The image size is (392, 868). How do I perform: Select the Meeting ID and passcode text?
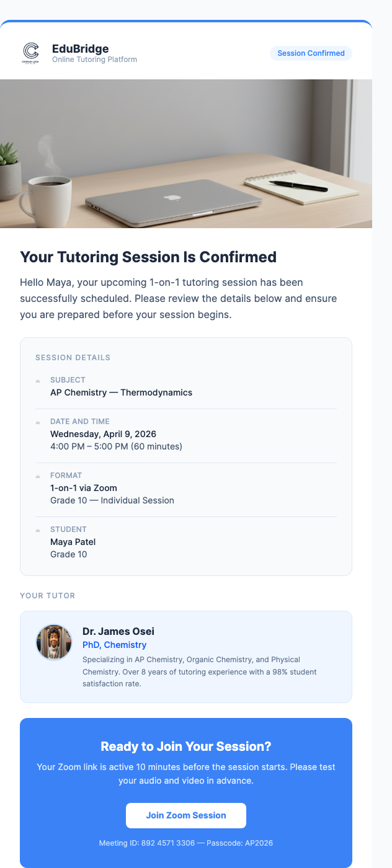(x=185, y=843)
